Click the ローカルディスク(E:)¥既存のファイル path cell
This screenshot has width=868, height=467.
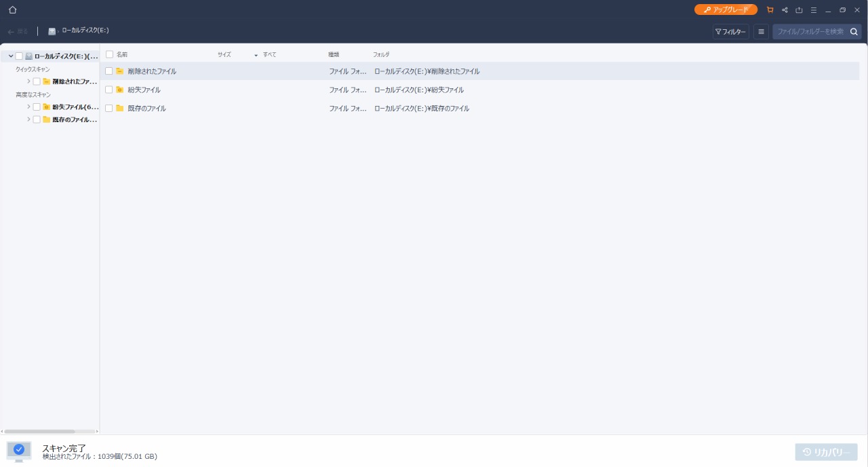422,108
